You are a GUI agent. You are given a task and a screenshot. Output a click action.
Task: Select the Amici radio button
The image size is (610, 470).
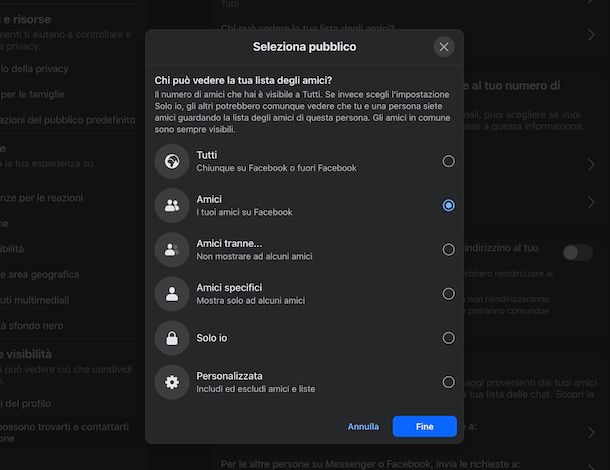448,205
